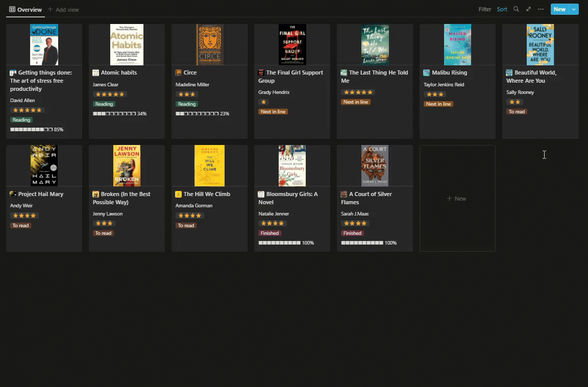Open the Filter menu

485,9
